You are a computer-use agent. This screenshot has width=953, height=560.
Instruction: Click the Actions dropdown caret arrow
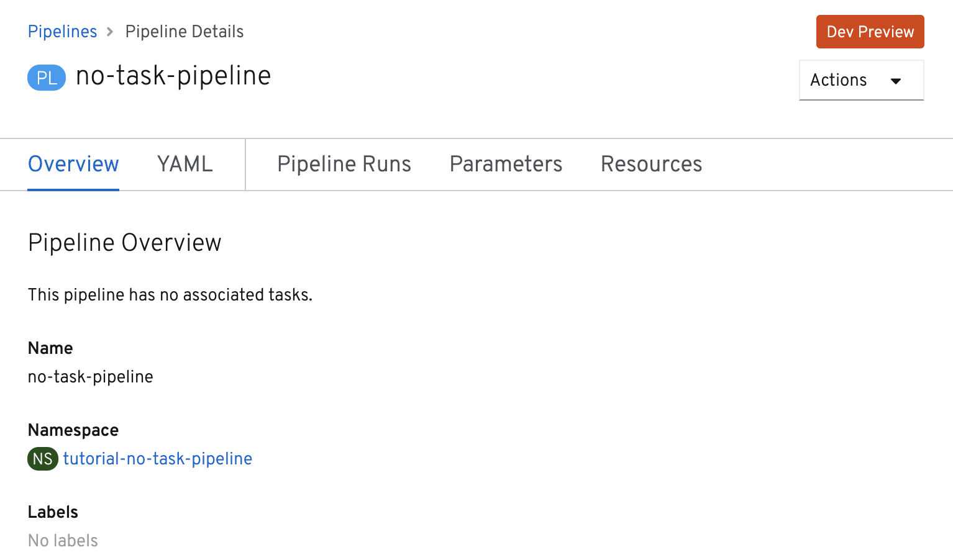pyautogui.click(x=896, y=81)
